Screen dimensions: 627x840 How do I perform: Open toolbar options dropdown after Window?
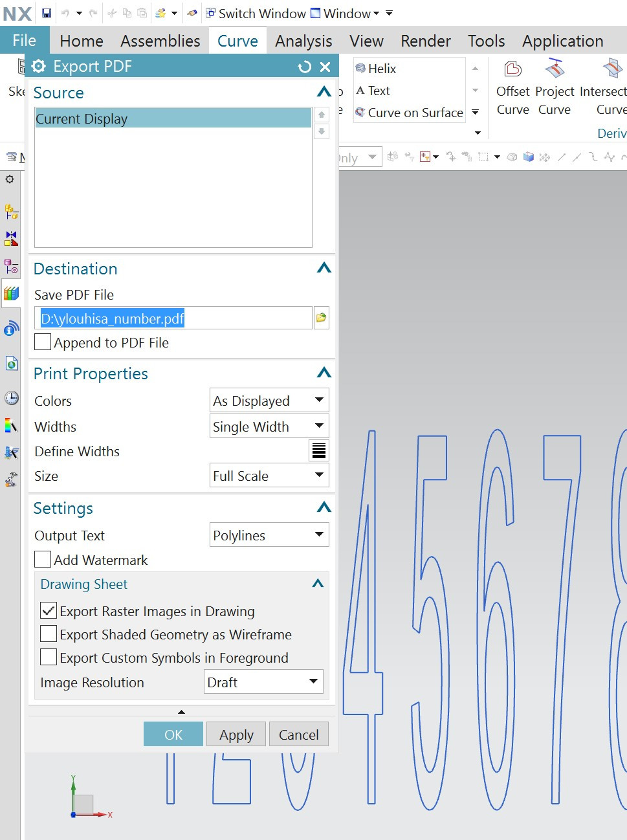coord(389,13)
